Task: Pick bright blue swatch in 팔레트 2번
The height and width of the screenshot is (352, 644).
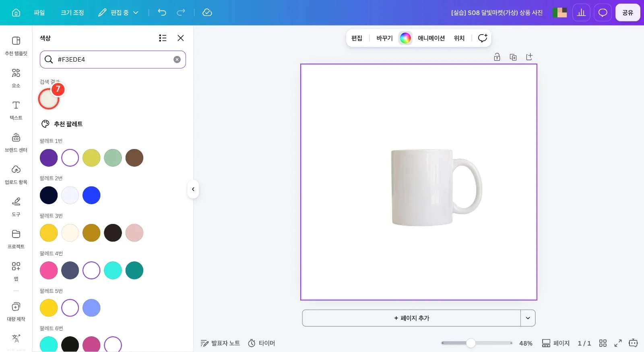Action: [91, 195]
